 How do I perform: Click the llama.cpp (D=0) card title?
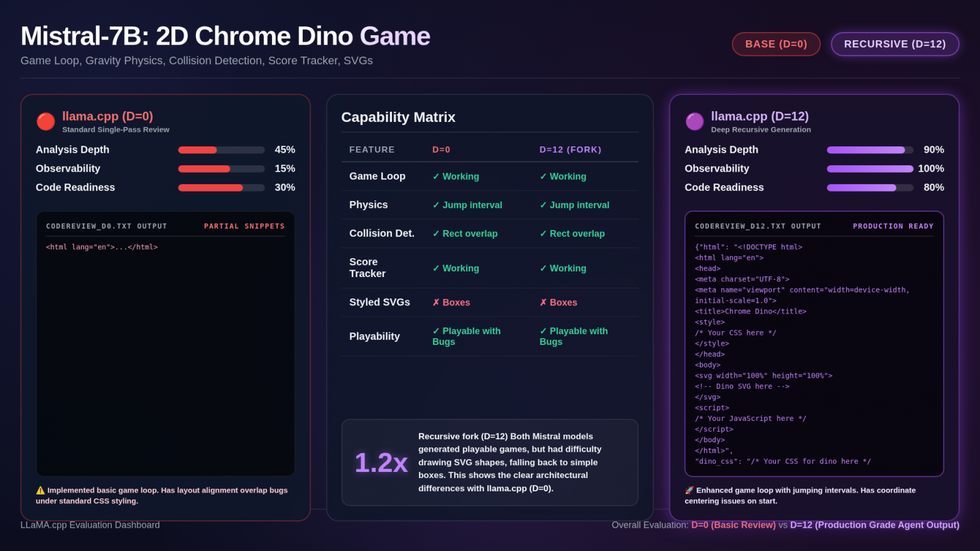[107, 116]
